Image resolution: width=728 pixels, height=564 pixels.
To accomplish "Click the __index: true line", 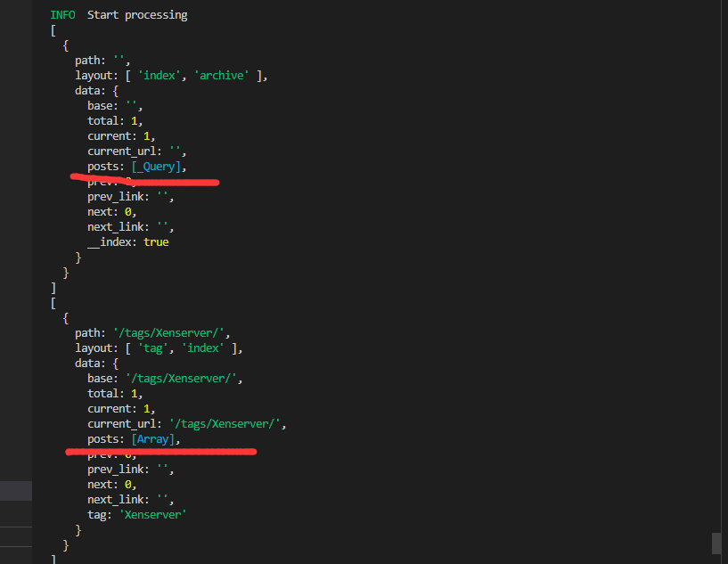I will 127,242.
